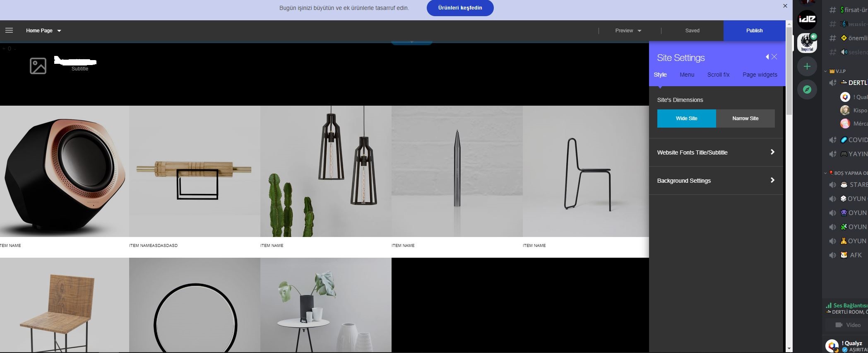This screenshot has height=353, width=868.
Task: Click the Qual user in DERTLİ channel
Action: click(x=854, y=97)
